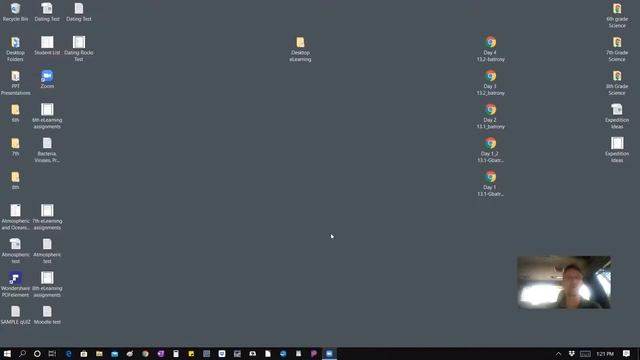
Task: Open the Desktop Folders shortcut
Action: (x=15, y=49)
